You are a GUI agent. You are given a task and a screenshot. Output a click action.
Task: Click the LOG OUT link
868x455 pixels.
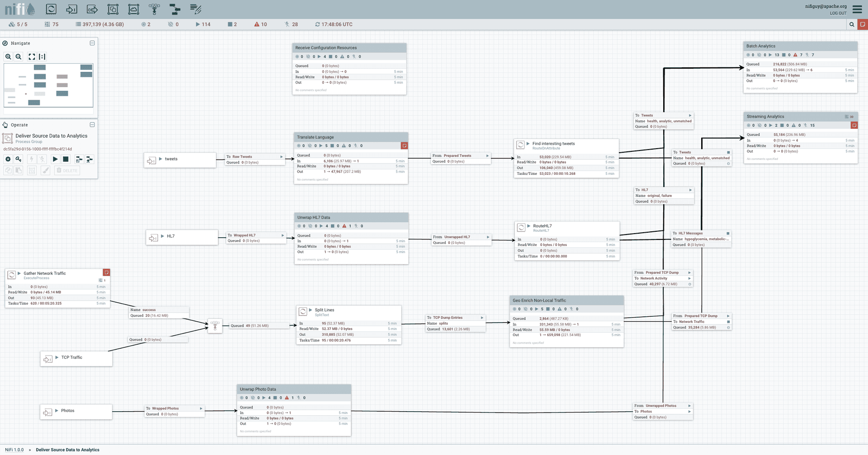point(838,13)
